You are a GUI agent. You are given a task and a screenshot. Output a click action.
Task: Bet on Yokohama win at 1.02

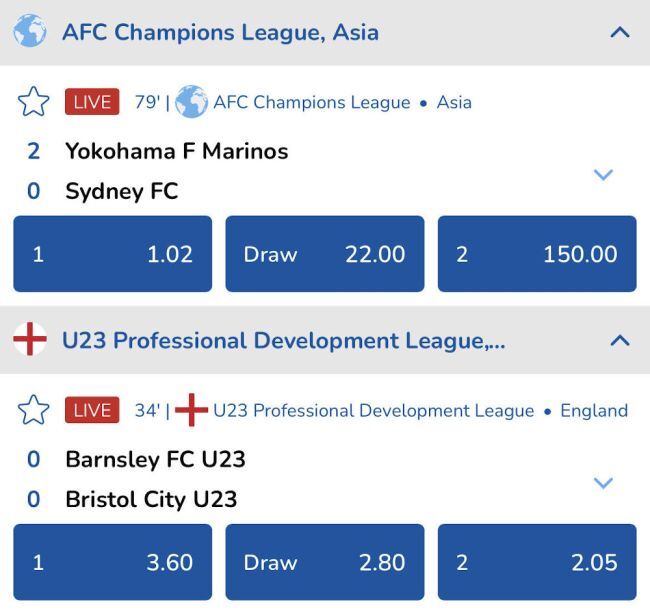pos(112,254)
